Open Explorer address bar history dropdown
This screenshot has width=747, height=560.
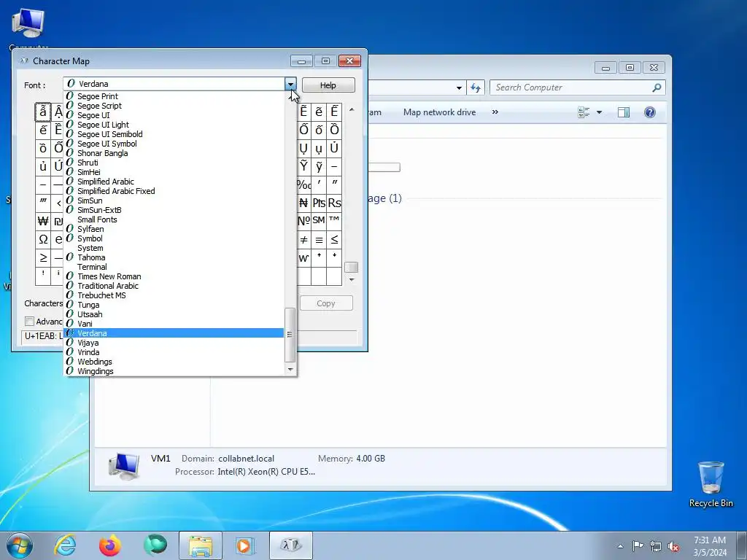click(459, 87)
